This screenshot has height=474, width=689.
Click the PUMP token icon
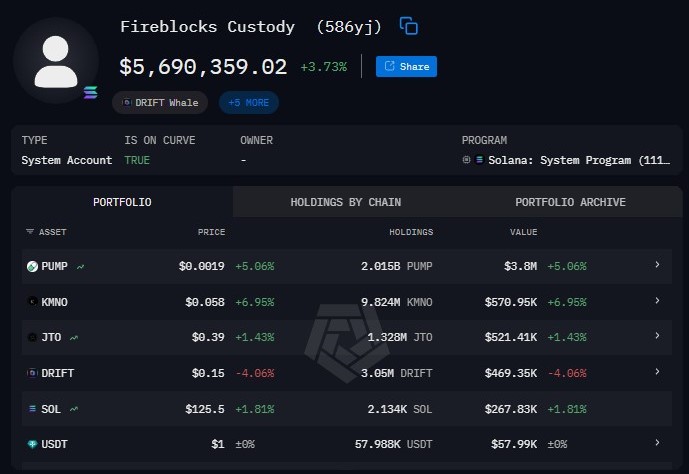pyautogui.click(x=32, y=266)
